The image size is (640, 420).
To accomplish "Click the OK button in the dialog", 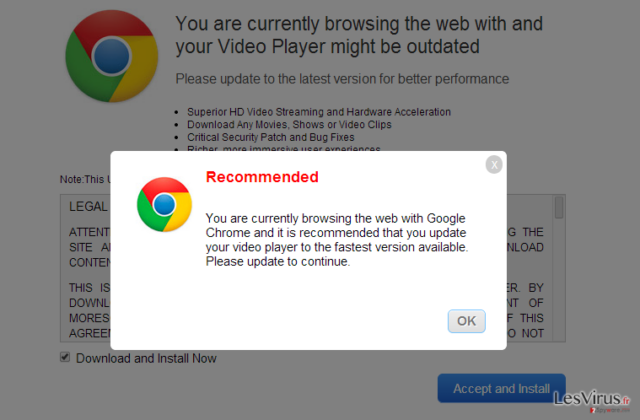I will tap(467, 321).
